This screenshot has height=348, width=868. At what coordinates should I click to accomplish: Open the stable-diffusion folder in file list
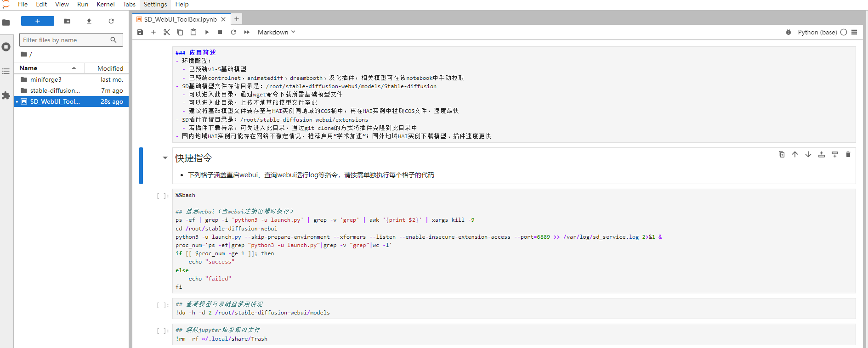tap(55, 90)
